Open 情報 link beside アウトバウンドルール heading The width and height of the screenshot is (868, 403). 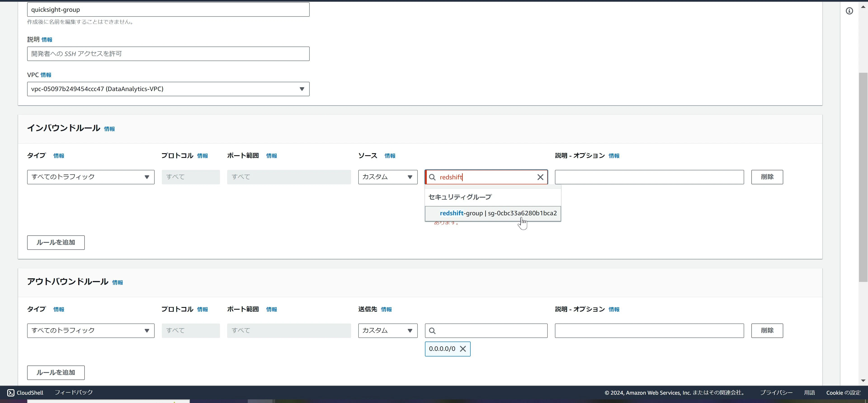point(117,282)
